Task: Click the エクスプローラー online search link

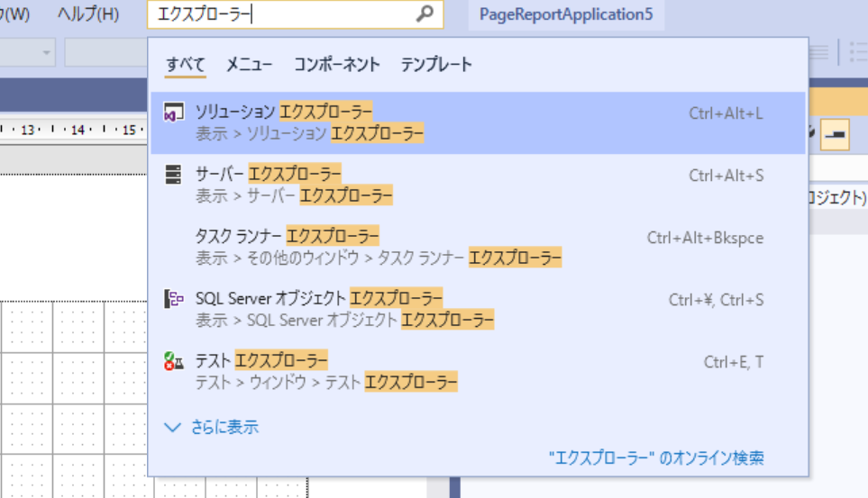Action: pos(656,457)
